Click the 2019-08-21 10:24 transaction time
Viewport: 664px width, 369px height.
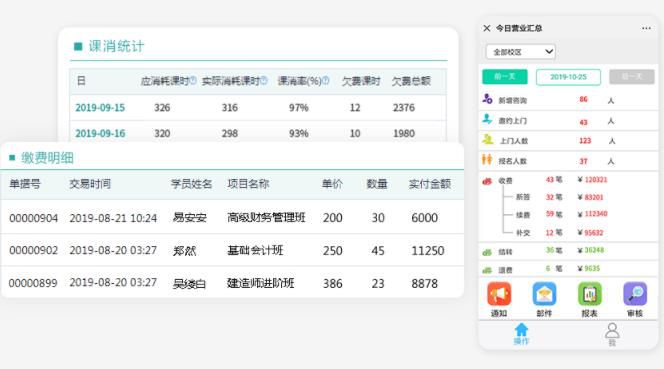[113, 218]
